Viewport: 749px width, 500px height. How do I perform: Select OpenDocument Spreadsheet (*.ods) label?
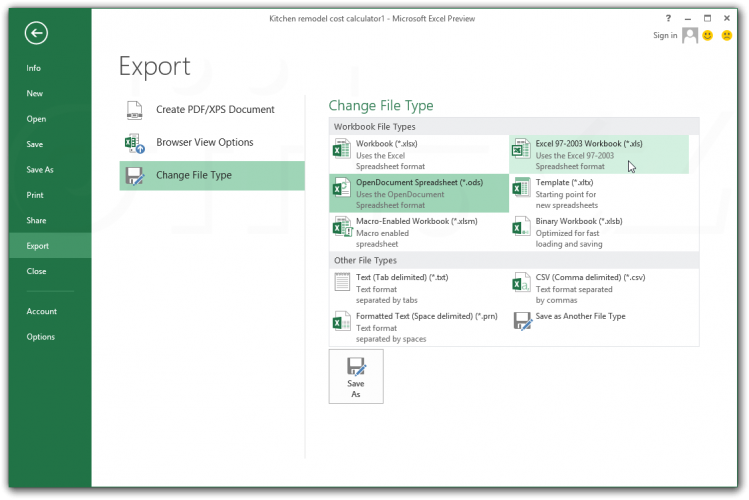(419, 182)
